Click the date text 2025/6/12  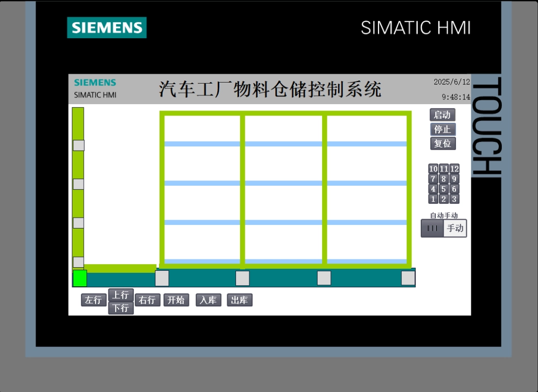tap(452, 82)
